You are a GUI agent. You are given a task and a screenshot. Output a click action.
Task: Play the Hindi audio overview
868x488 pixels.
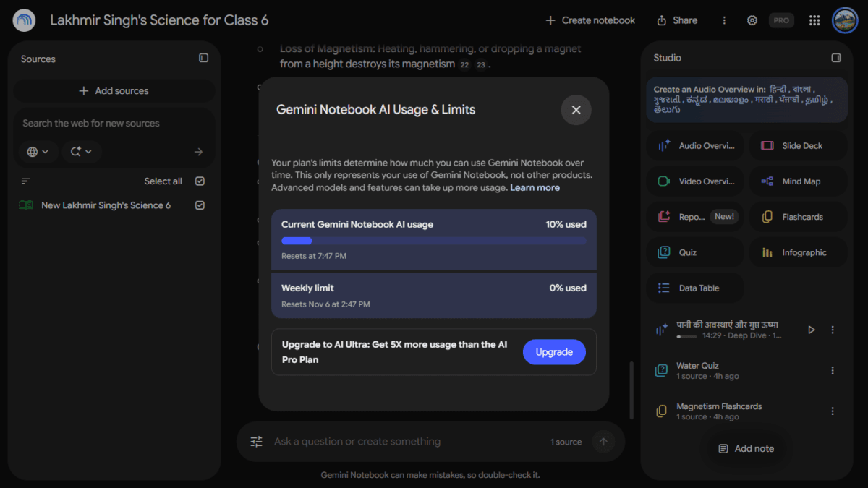[x=811, y=330]
